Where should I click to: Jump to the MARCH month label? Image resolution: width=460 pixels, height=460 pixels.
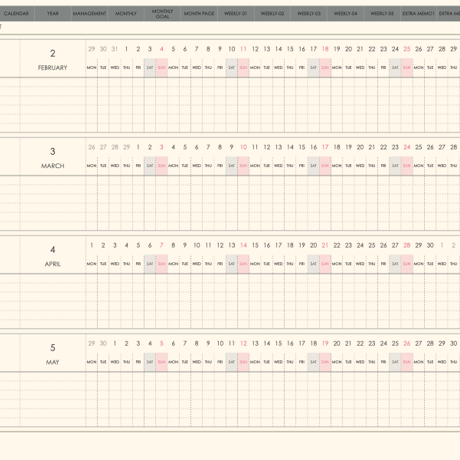tap(53, 166)
